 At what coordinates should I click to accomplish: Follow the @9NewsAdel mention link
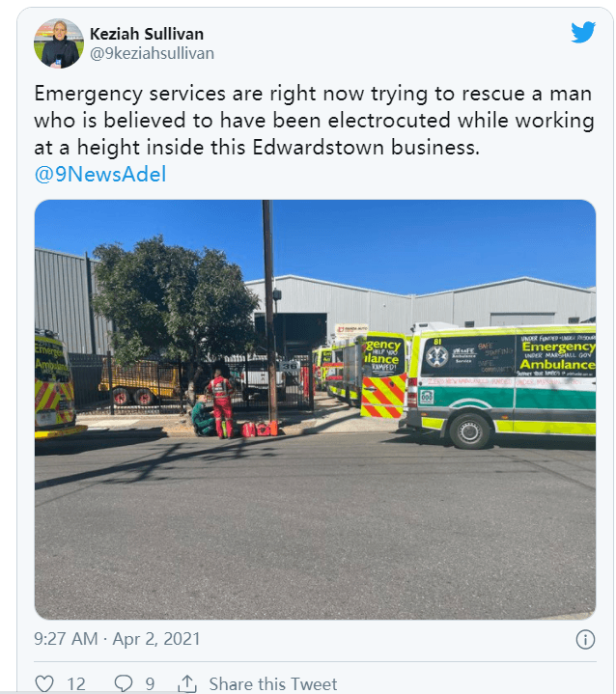click(x=100, y=174)
